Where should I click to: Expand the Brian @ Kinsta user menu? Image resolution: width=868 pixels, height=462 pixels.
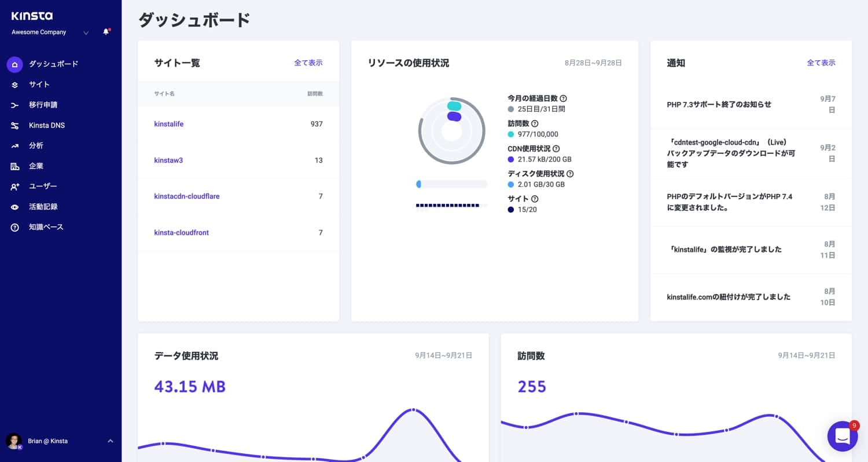coord(110,441)
